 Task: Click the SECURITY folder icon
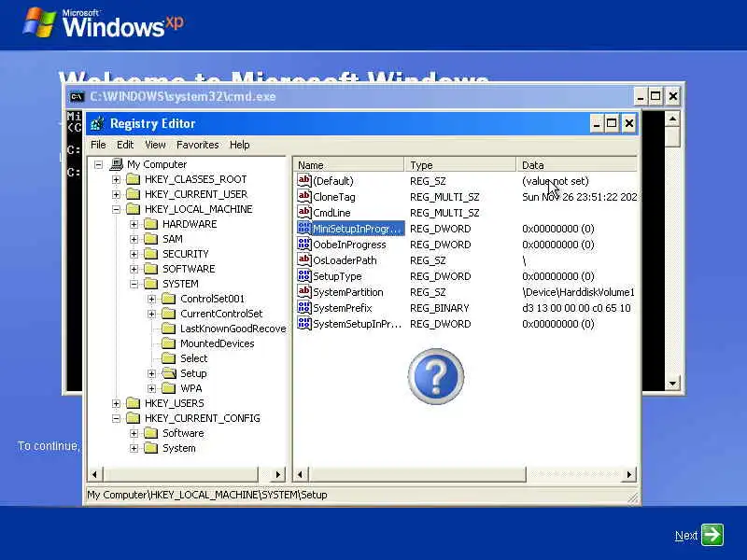[x=151, y=254]
